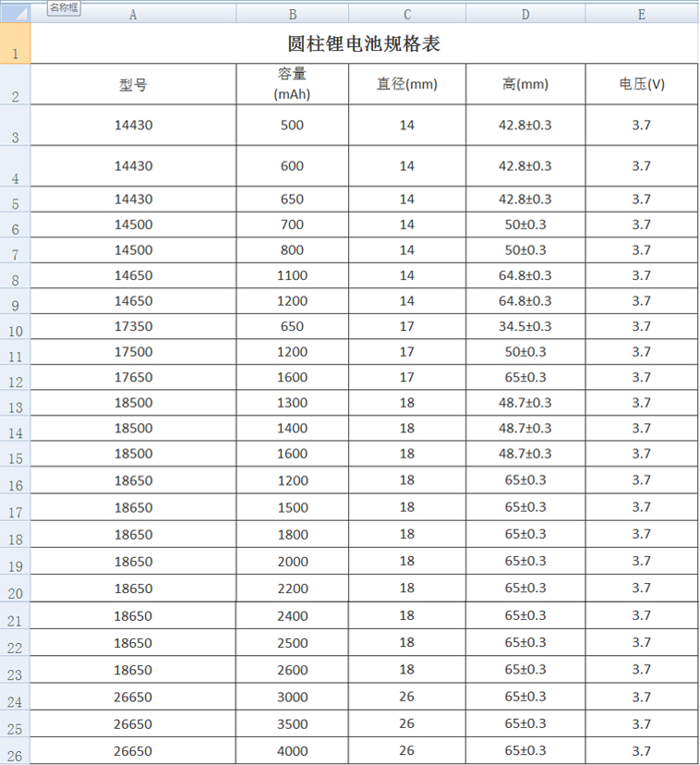700x765 pixels.
Task: Select the 直径(mm) header cell
Action: [407, 84]
